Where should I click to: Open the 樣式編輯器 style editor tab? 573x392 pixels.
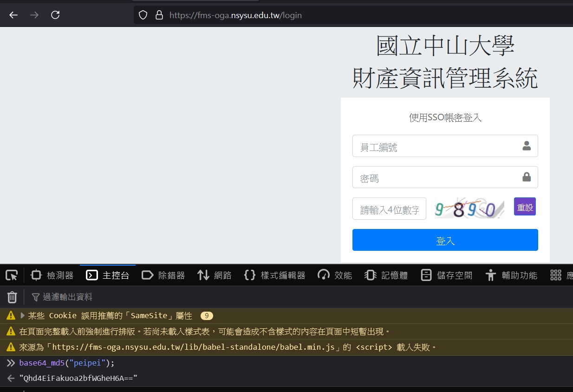point(274,275)
